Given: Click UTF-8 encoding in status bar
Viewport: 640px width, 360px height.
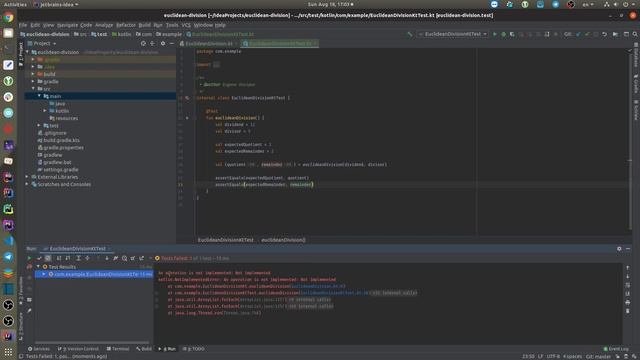Looking at the screenshot, I should pyautogui.click(x=553, y=356).
